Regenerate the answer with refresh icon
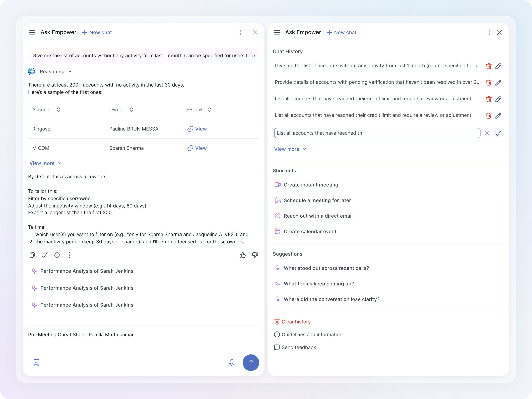This screenshot has height=399, width=532. [x=57, y=255]
